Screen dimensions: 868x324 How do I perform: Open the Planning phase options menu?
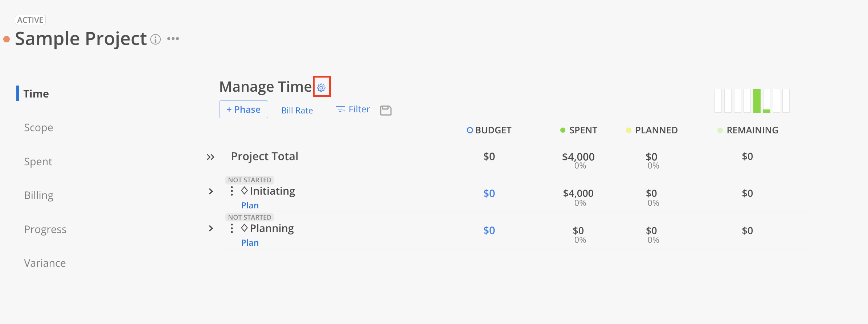pyautogui.click(x=232, y=228)
